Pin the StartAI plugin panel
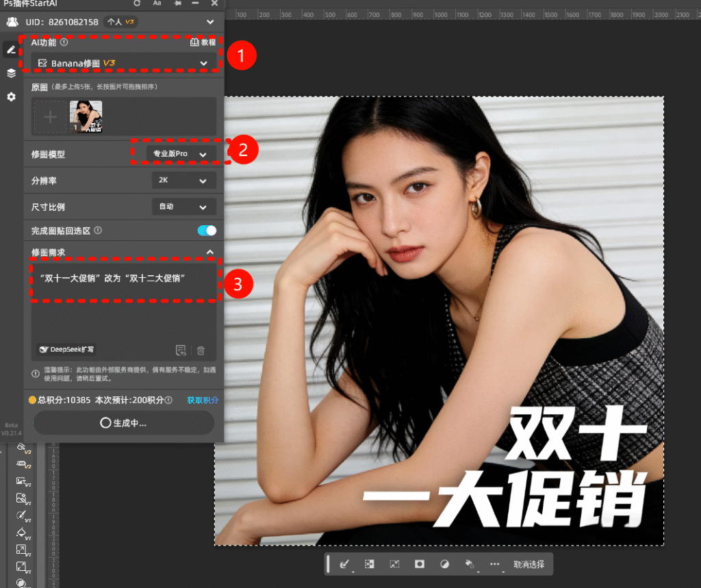Image resolution: width=701 pixels, height=588 pixels. [178, 3]
